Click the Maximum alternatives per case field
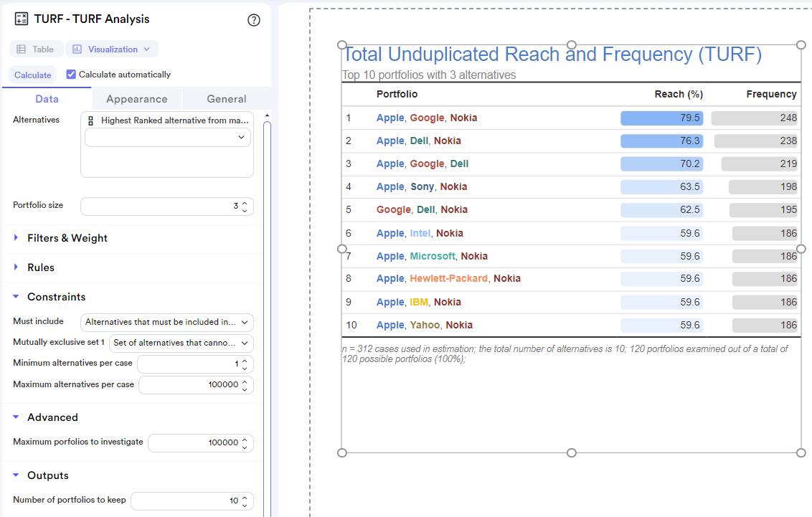This screenshot has height=517, width=812. 196,385
